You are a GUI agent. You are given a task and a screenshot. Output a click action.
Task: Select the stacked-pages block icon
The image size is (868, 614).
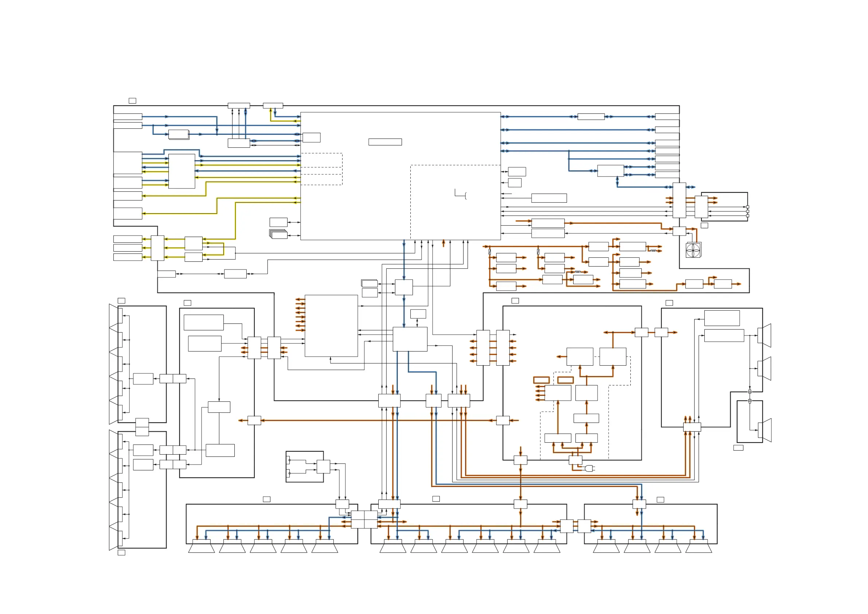[278, 234]
